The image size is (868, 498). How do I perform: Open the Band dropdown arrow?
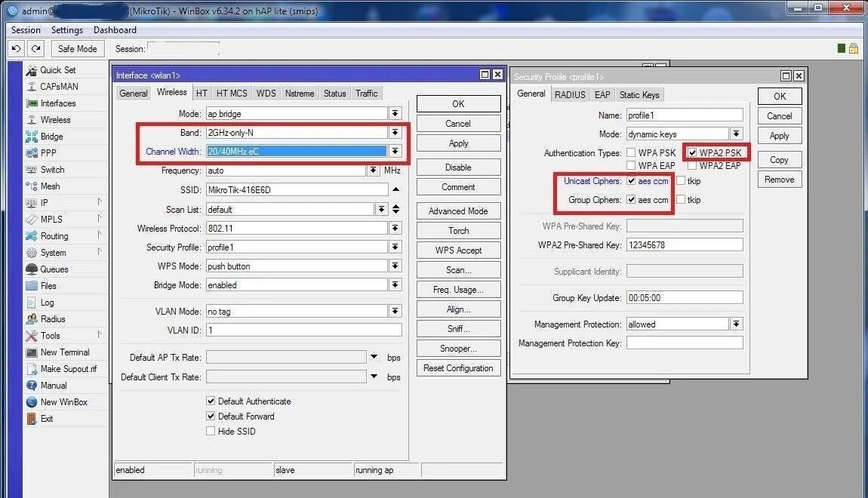[396, 133]
